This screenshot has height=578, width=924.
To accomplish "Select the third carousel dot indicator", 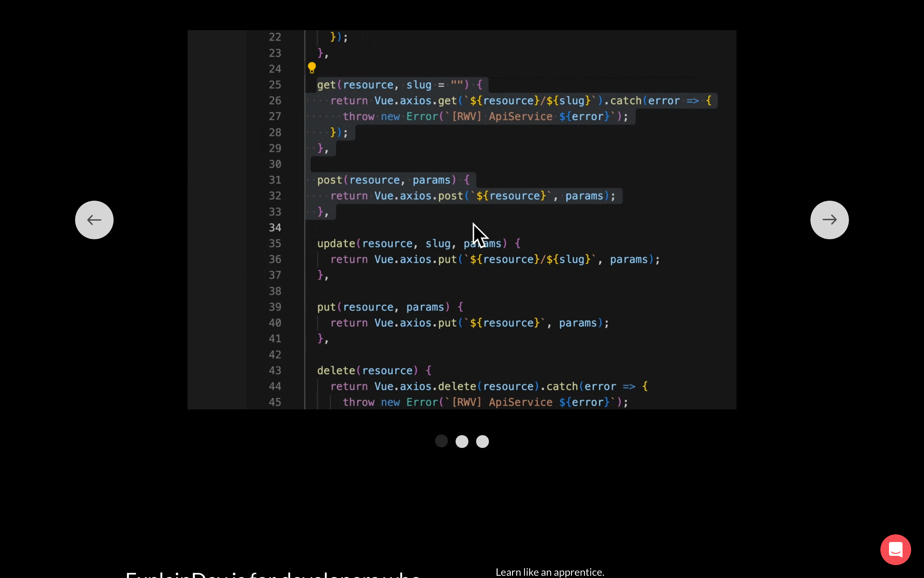I will tap(482, 441).
